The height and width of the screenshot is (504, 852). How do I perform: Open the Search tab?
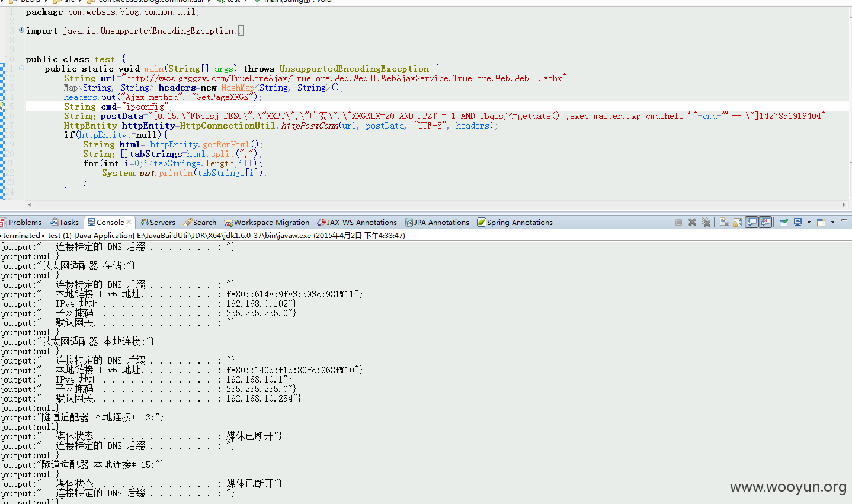click(x=200, y=223)
